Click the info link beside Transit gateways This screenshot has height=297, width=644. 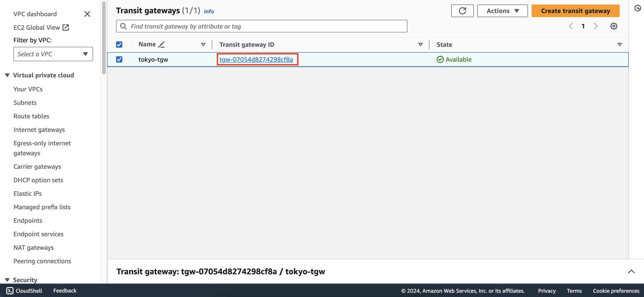point(209,11)
